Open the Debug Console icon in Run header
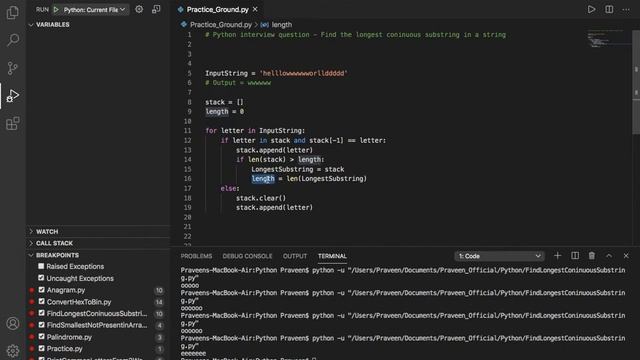 (156, 9)
